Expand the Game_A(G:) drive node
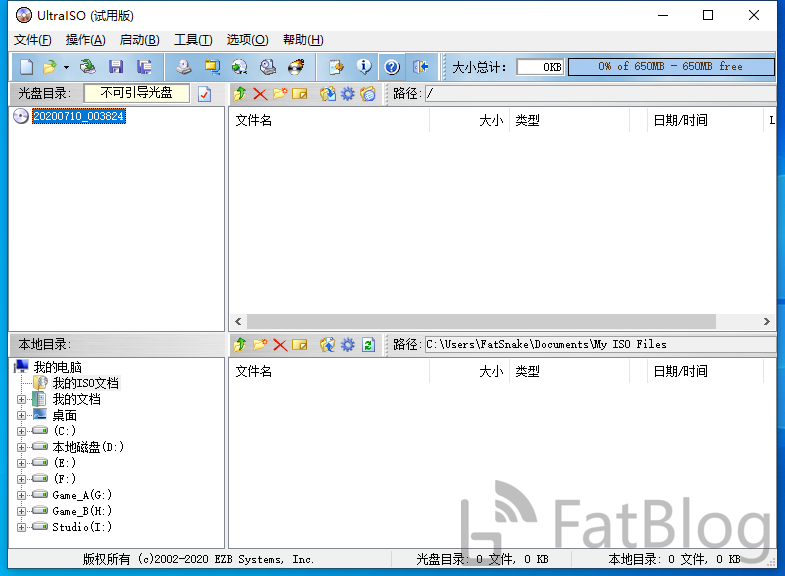This screenshot has width=785, height=576. point(21,495)
